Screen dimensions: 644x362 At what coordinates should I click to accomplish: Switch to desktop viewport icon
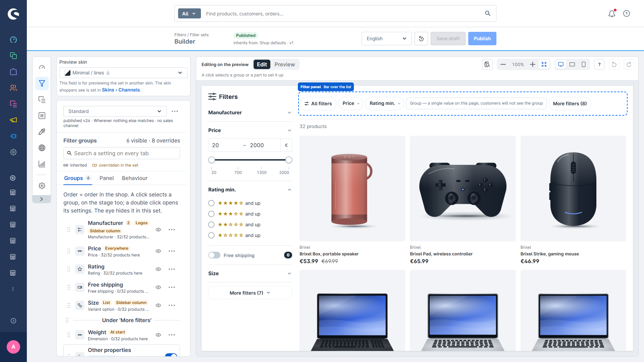(x=561, y=64)
